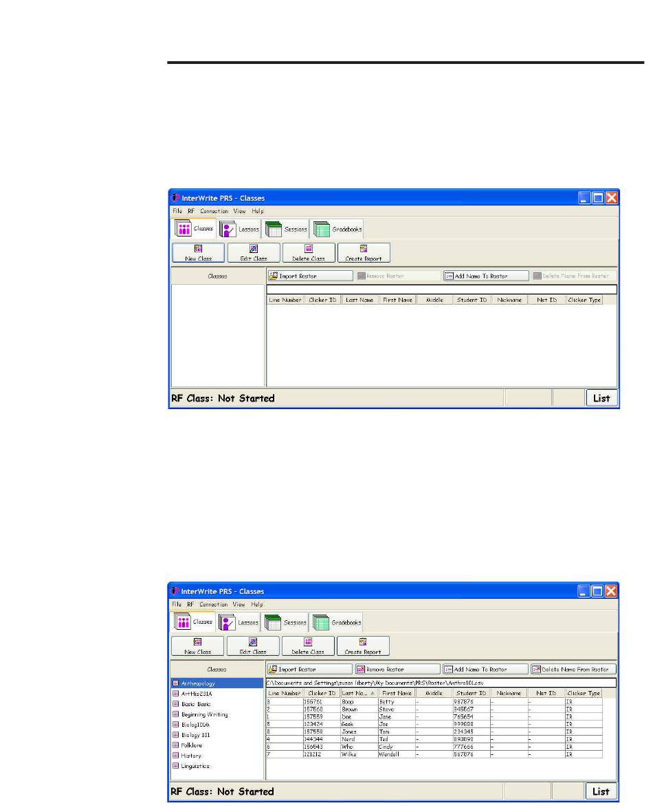Open Connection menu in the empty-roster window
This screenshot has width=653, height=812.
pyautogui.click(x=214, y=211)
